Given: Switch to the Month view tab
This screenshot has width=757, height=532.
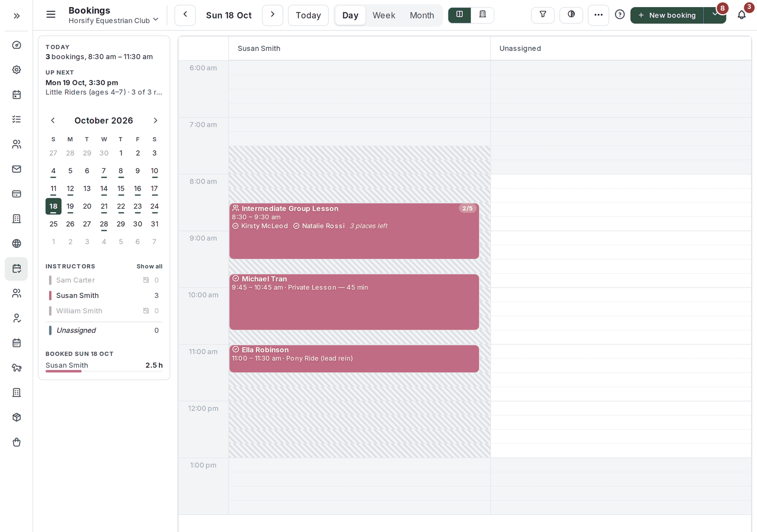Looking at the screenshot, I should [422, 15].
